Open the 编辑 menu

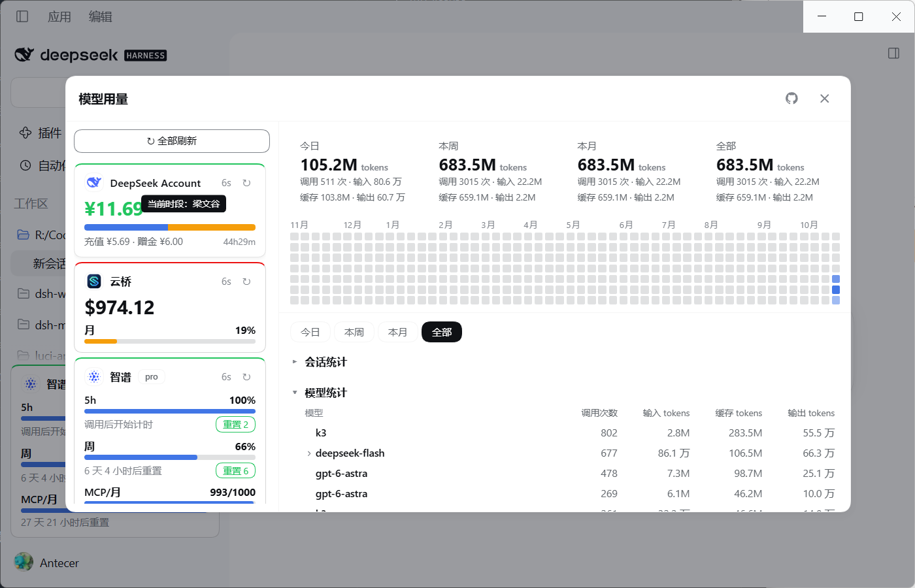coord(101,16)
